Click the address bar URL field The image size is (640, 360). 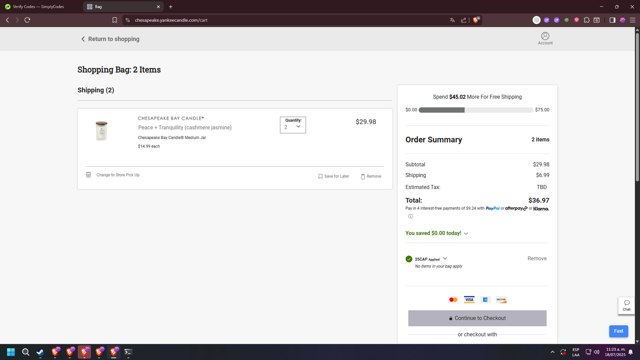pos(286,20)
